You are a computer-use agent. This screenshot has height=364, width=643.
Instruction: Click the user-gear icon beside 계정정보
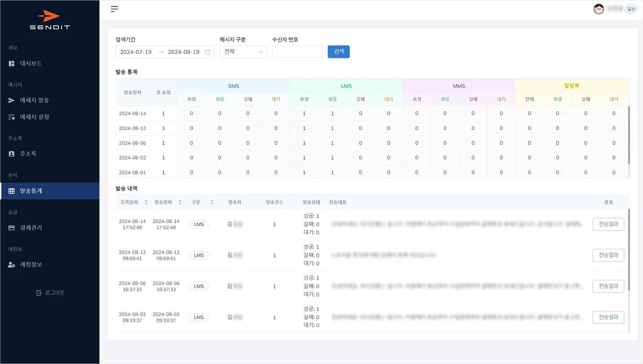[x=12, y=265]
